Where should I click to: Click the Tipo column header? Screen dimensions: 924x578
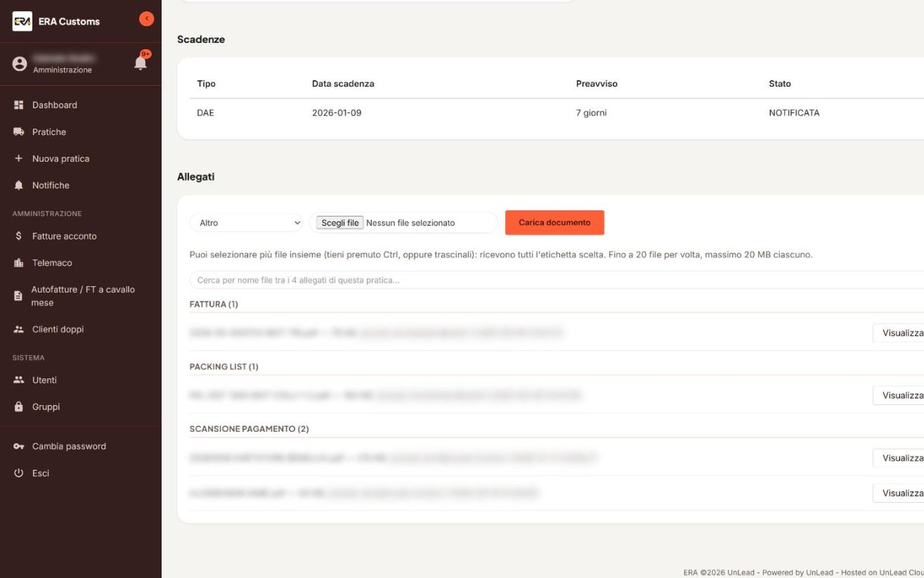point(206,84)
